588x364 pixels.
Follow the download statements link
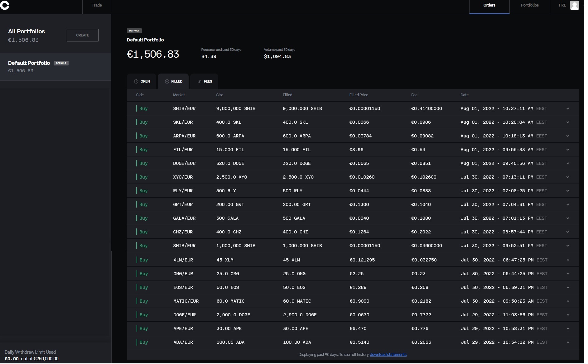388,355
